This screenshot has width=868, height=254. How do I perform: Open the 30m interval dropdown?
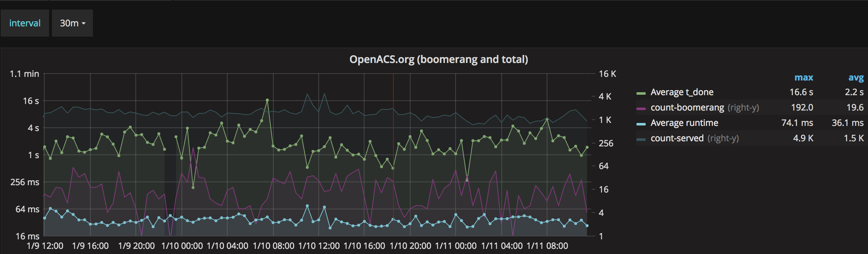(72, 23)
